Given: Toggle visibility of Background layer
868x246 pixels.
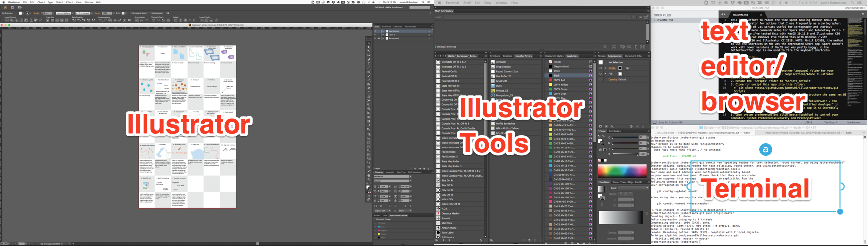Looking at the screenshot, I should click(x=375, y=38).
